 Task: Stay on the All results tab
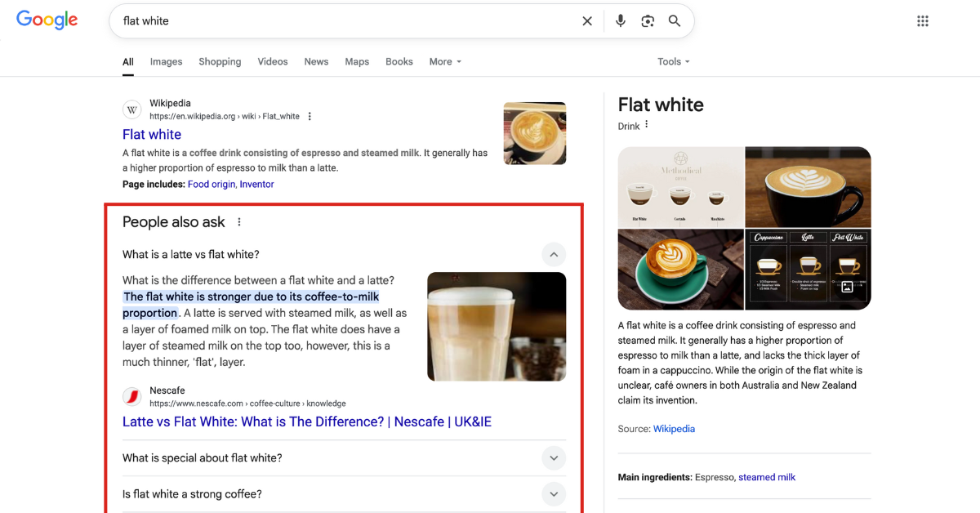pyautogui.click(x=128, y=62)
